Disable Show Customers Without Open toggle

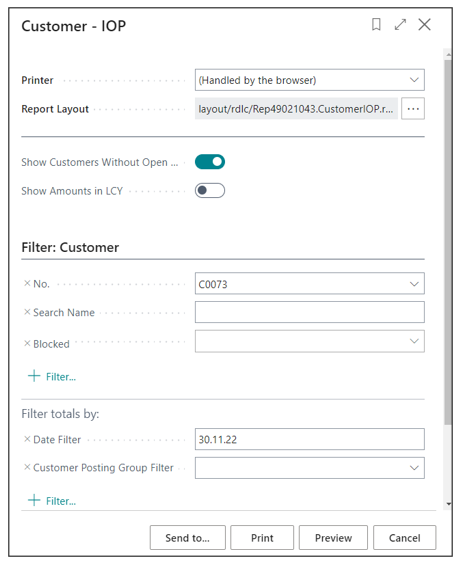coord(210,162)
